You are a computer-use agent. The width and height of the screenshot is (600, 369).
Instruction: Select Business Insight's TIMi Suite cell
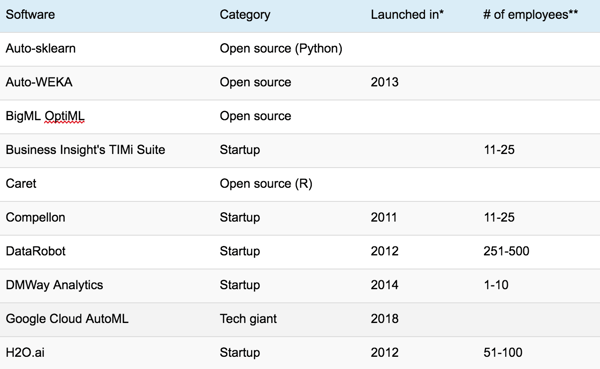[85, 150]
